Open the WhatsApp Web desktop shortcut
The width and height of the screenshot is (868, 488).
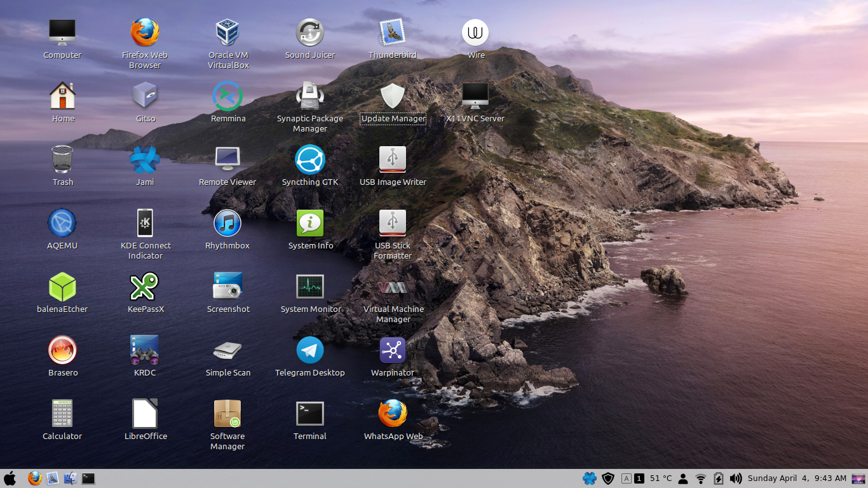click(393, 414)
